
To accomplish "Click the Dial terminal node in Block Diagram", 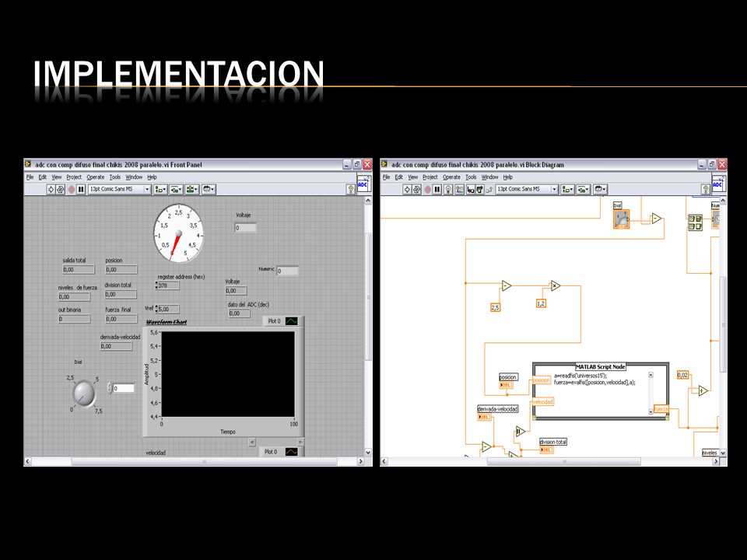I will coord(621,219).
